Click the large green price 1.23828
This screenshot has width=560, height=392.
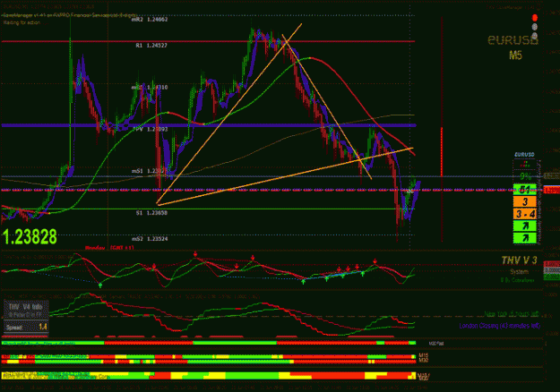click(30, 236)
